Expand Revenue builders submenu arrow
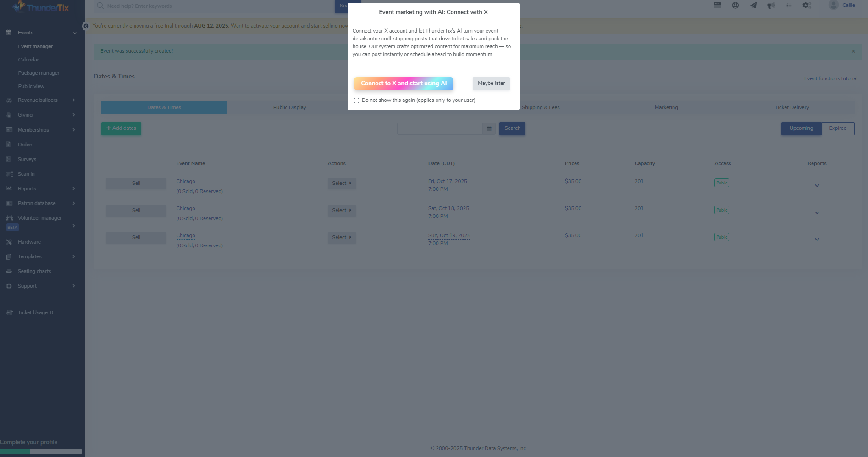Image resolution: width=868 pixels, height=457 pixels. click(74, 100)
